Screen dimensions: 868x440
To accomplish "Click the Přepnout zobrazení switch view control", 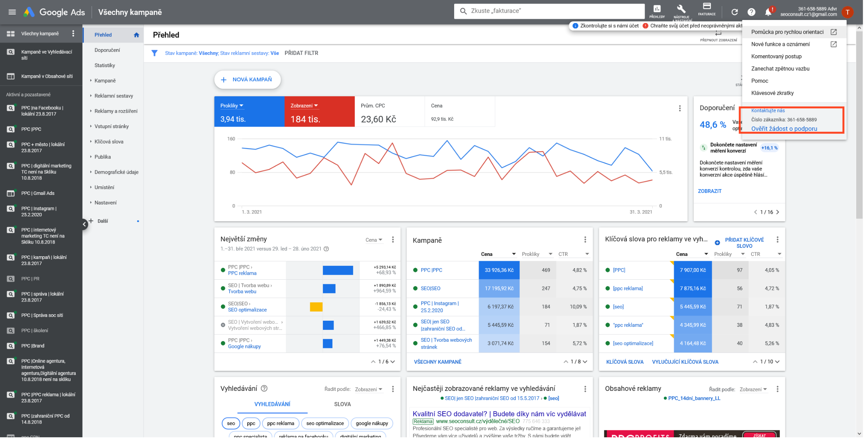I will pyautogui.click(x=723, y=36).
